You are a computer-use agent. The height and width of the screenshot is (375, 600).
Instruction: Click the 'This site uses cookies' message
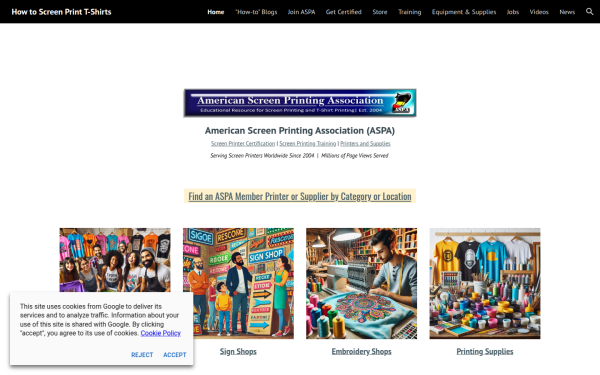(x=100, y=320)
